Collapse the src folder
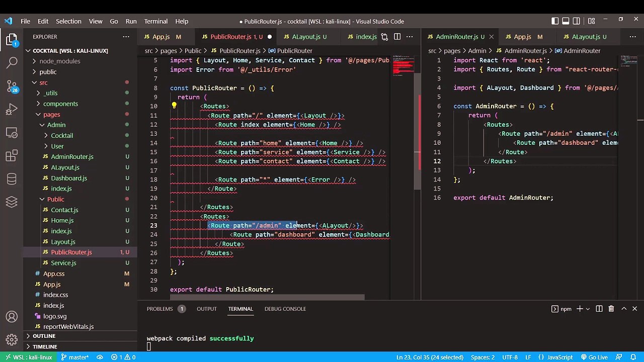644x362 pixels. coord(43,82)
